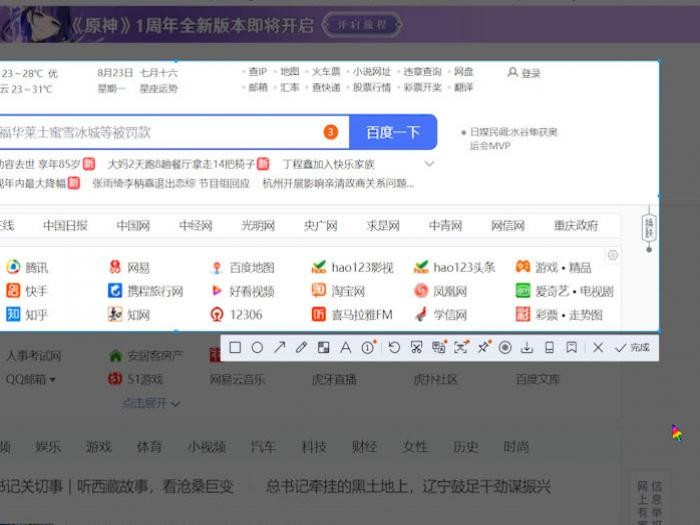Save the screenshot with the download icon
This screenshot has width=700, height=525.
pos(527,347)
